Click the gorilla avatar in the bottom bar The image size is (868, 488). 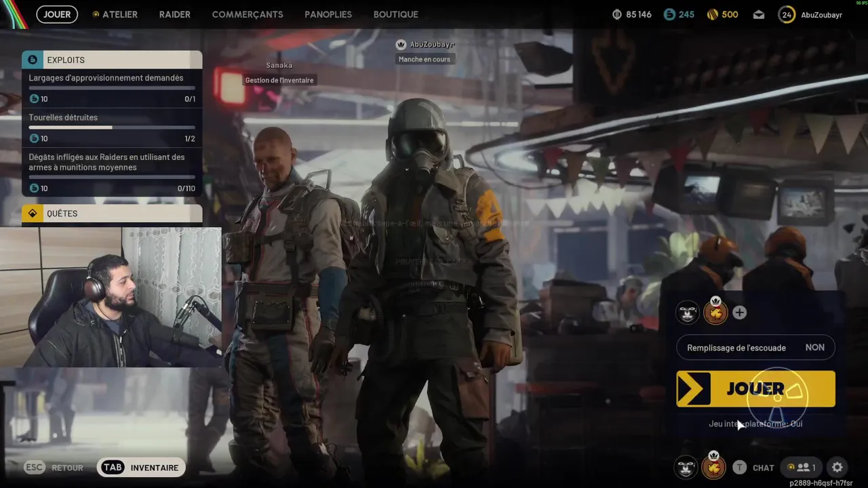point(686,467)
